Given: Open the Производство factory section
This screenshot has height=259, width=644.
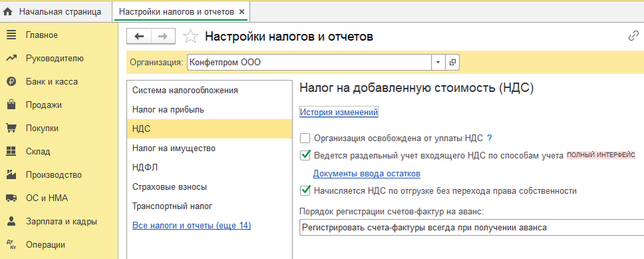Looking at the screenshot, I should coord(53,174).
